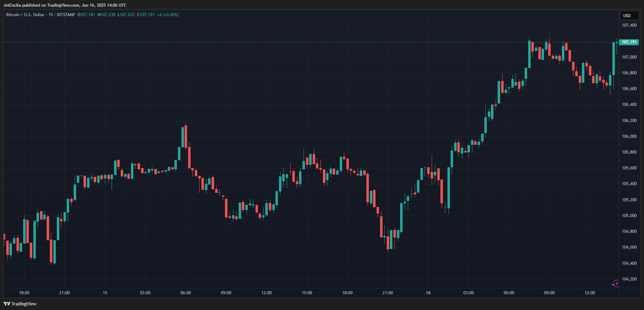
Task: Click the open value O107,181
Action: tap(86, 15)
